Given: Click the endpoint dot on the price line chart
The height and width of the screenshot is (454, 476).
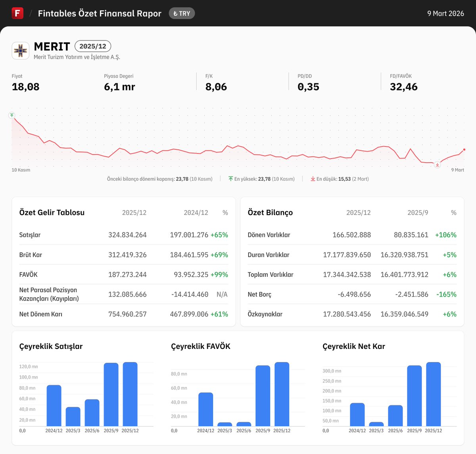Looking at the screenshot, I should point(464,150).
